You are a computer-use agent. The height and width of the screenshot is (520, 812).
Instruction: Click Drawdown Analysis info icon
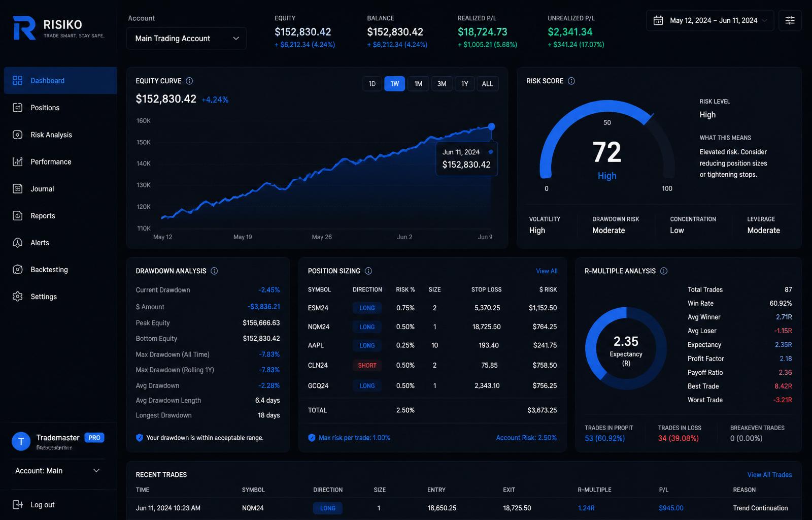tap(214, 271)
